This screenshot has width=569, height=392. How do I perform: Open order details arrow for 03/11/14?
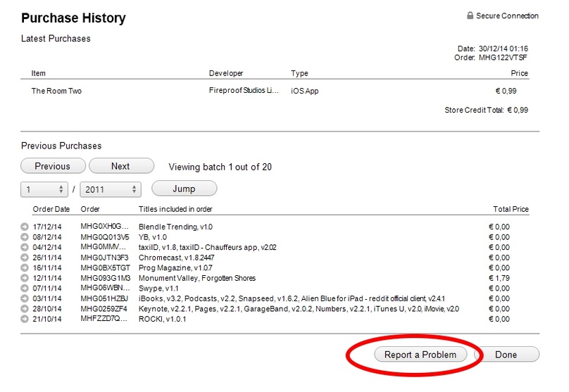[x=25, y=299]
